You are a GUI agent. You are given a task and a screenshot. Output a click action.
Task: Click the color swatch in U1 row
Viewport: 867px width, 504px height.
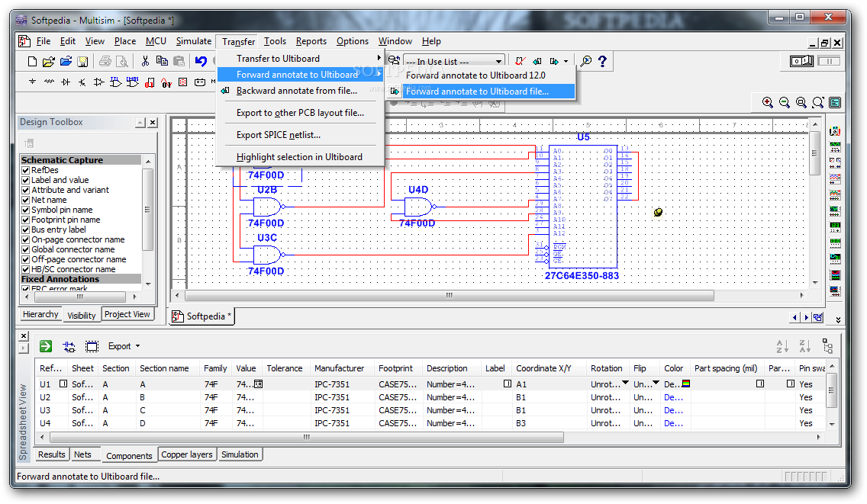click(x=686, y=384)
